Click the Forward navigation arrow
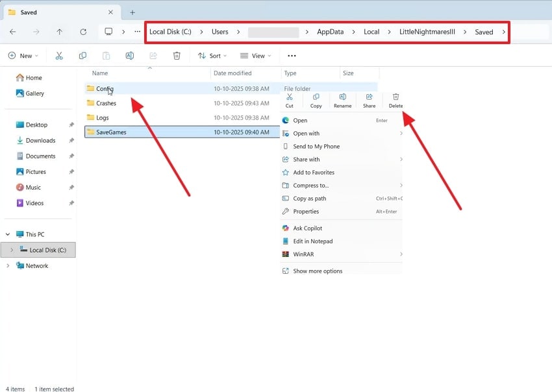 click(36, 32)
